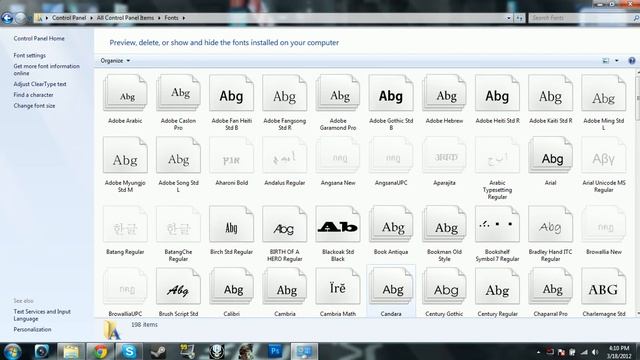Select the Adobe Caslon Pro font icon
The image size is (640, 360).
click(178, 93)
